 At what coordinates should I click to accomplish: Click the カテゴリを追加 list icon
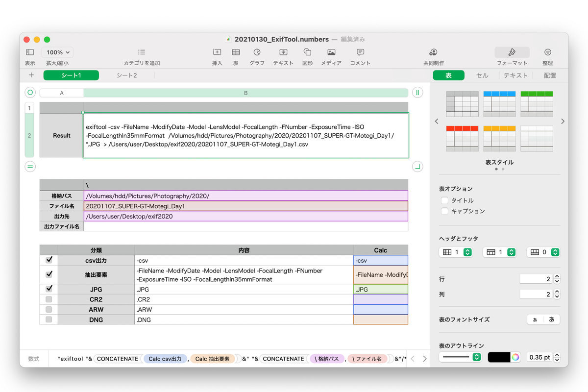[x=142, y=52]
